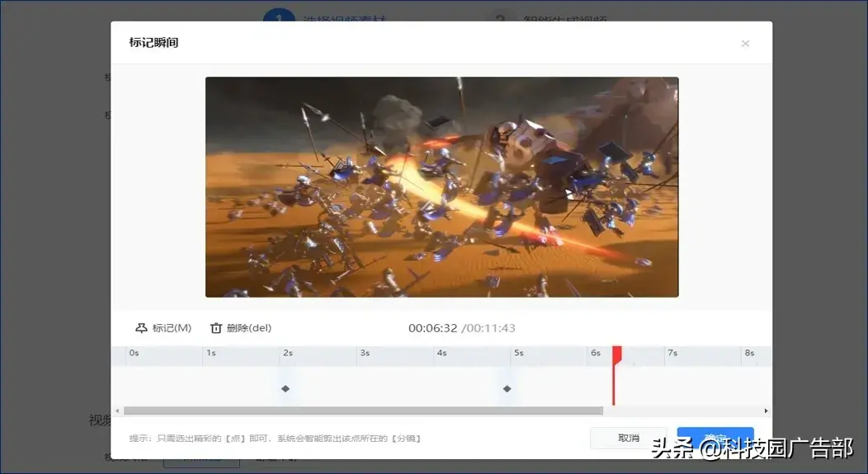Select the diamond marker near 2s

click(x=285, y=389)
